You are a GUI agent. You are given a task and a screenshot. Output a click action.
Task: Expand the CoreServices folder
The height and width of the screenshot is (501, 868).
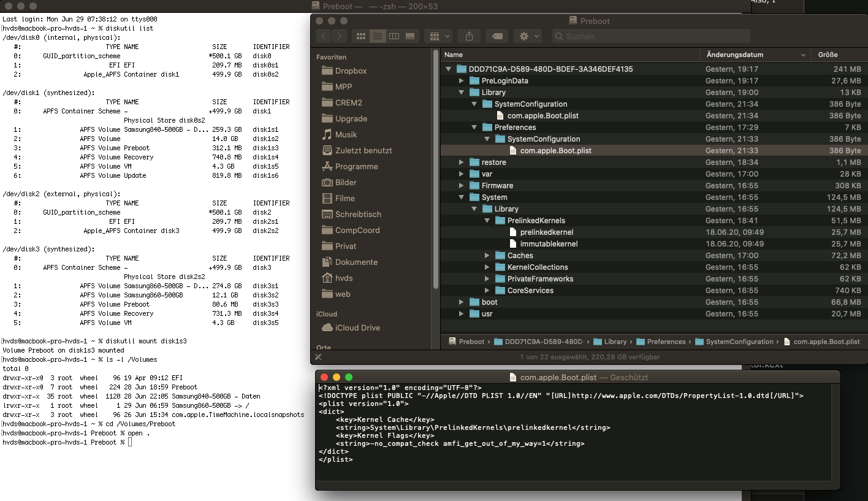click(487, 291)
